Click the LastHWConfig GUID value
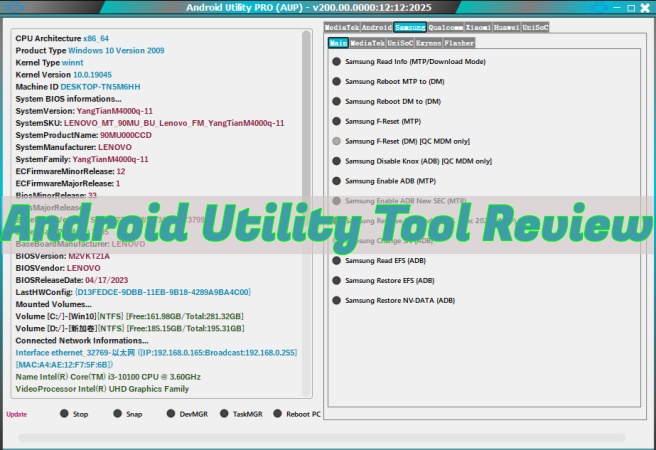Viewport: 656px width, 450px height. pyautogui.click(x=163, y=292)
